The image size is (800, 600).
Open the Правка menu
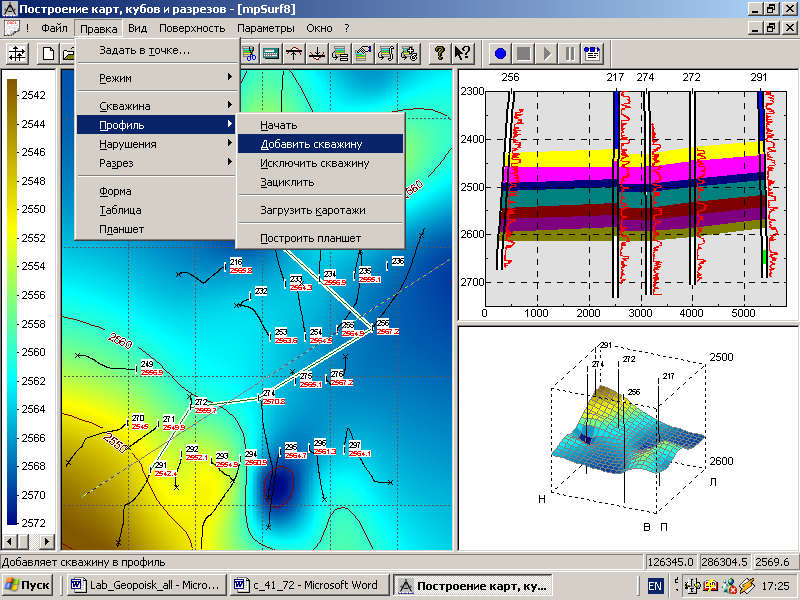click(x=98, y=29)
